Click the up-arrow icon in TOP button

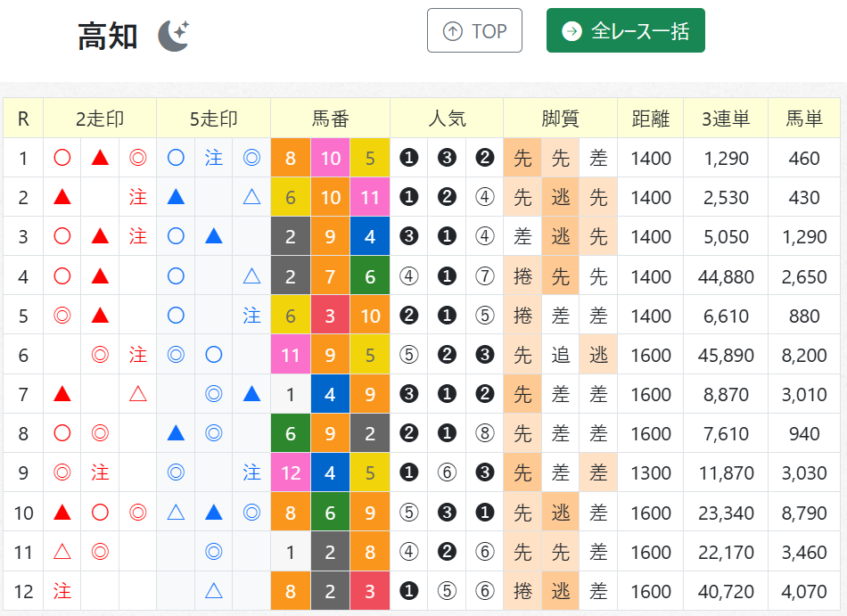click(453, 31)
